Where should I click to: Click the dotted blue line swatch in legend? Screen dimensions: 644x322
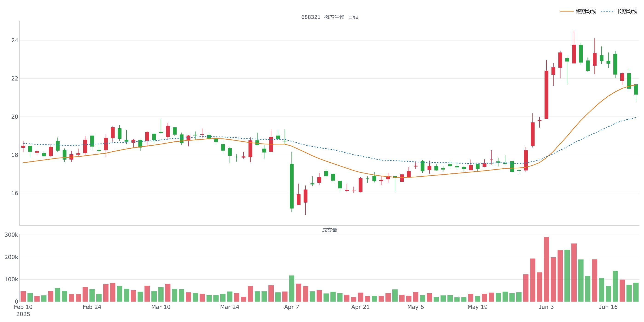pos(607,11)
